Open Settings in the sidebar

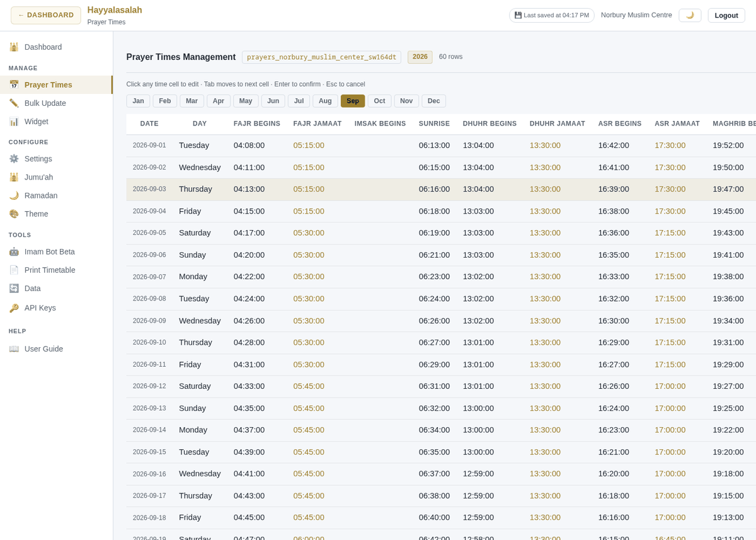[56, 159]
